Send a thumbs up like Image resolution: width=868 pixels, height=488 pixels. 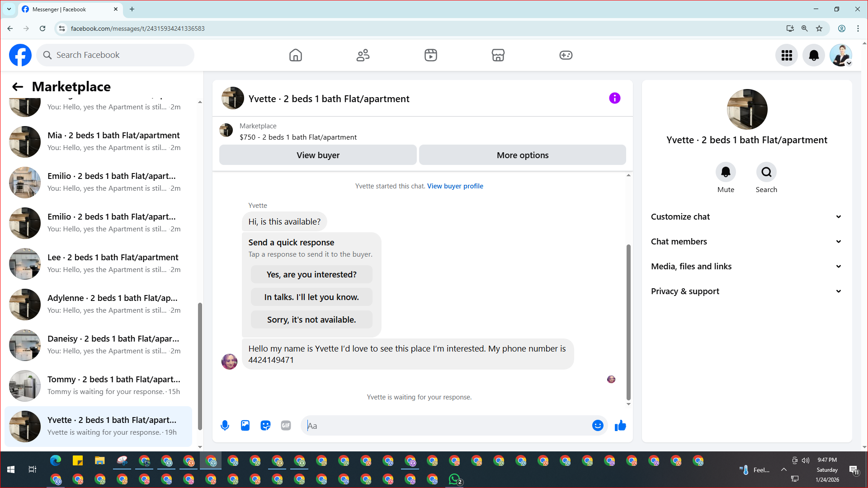[x=620, y=425]
